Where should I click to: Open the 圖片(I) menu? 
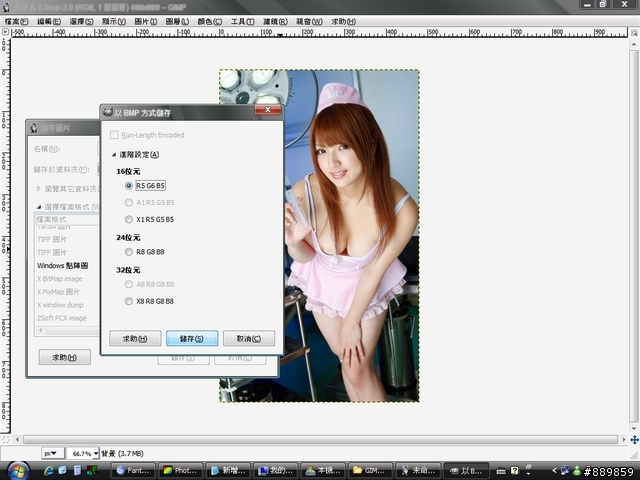146,21
